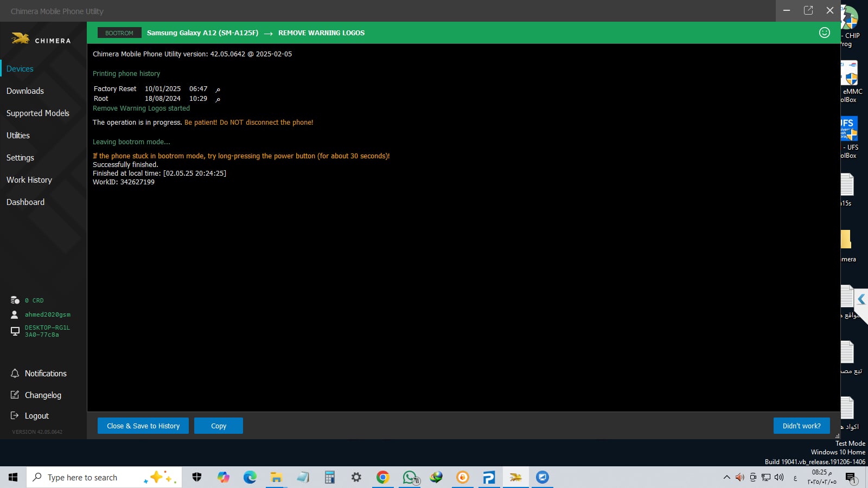868x488 pixels.
Task: Click the ahmed2020gsm username text
Action: [x=48, y=314]
